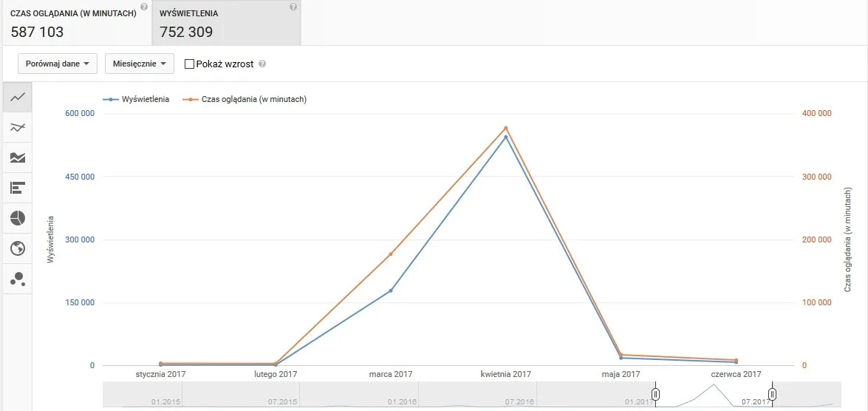Toggle Czas oglądania series in the legend

(x=244, y=99)
